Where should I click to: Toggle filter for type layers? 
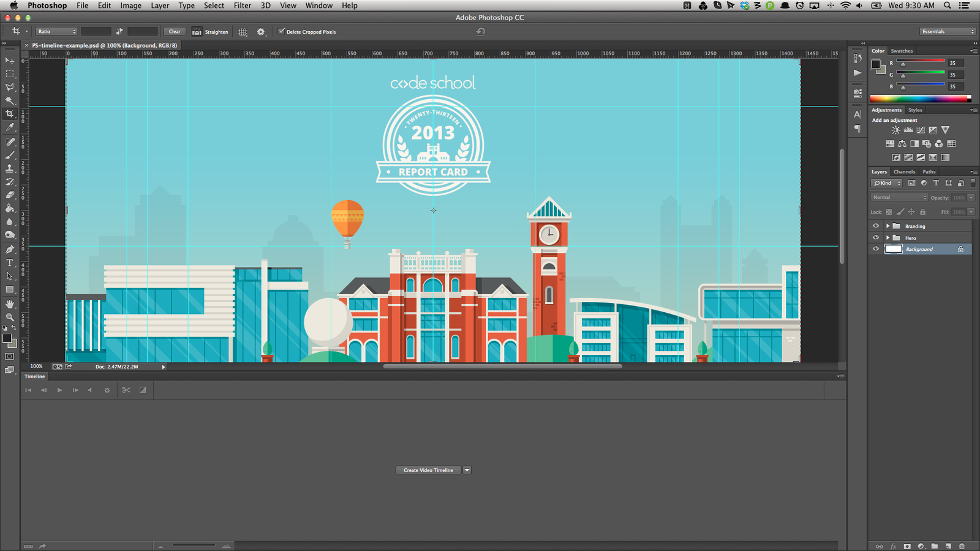click(936, 183)
